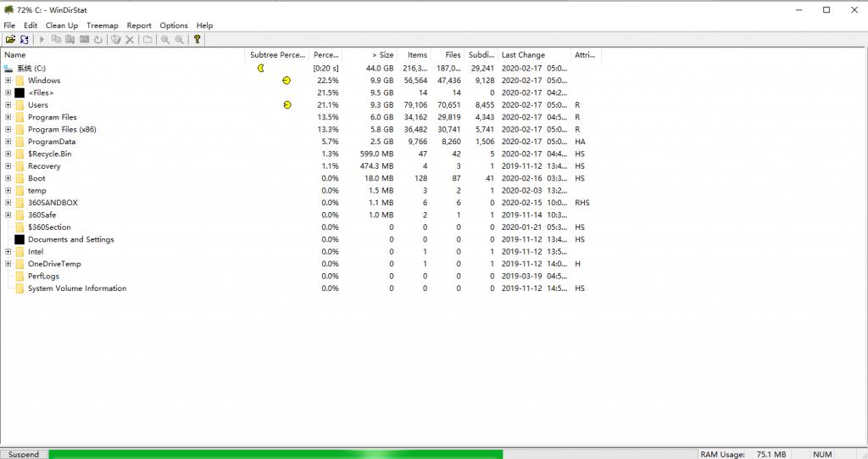
Task: Click the Zoom Out magnifier icon
Action: [x=180, y=39]
